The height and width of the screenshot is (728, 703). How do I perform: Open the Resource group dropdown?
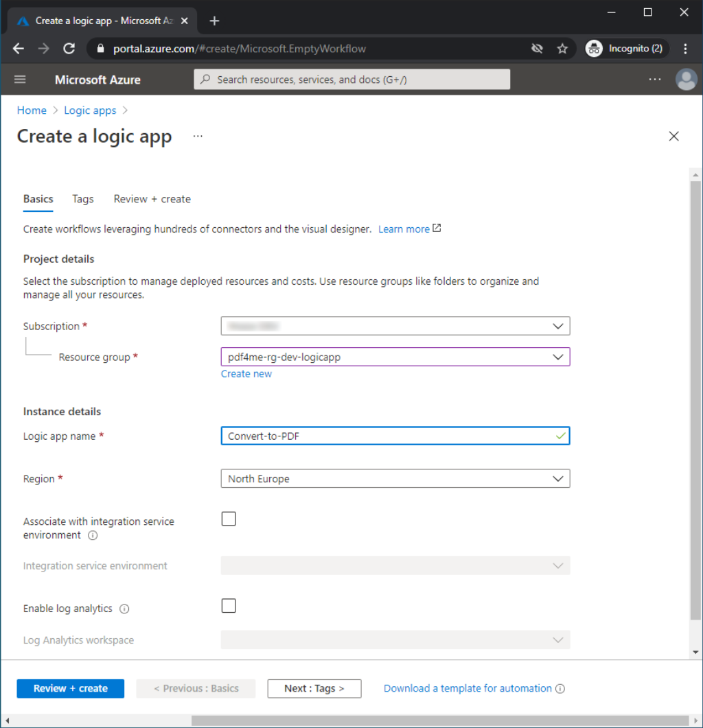(395, 357)
